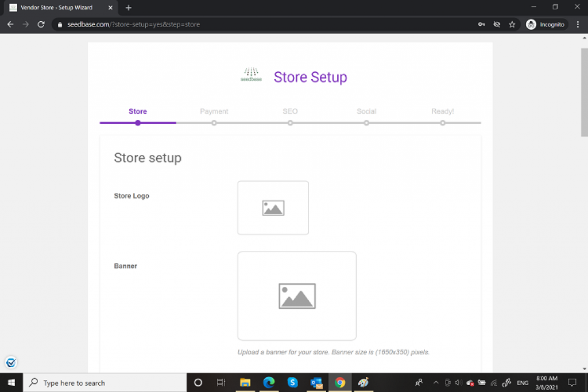This screenshot has height=392, width=588.
Task: Open Microsoft Edge from the taskbar
Action: coord(269,382)
